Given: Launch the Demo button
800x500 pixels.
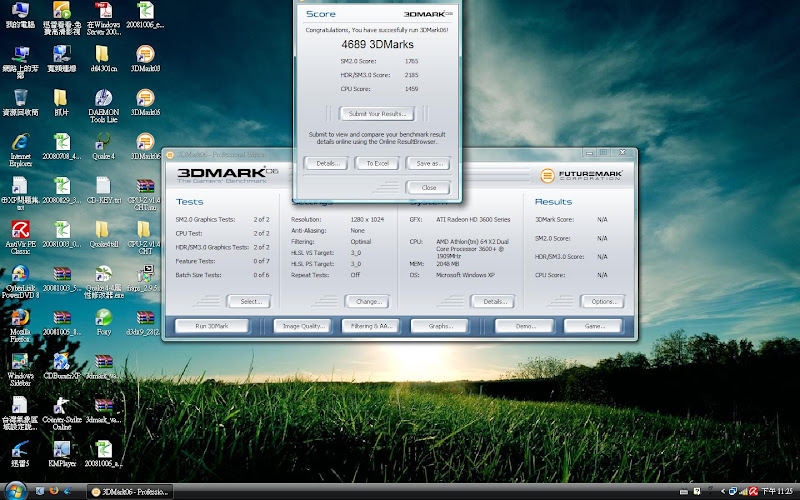Looking at the screenshot, I should (x=524, y=326).
